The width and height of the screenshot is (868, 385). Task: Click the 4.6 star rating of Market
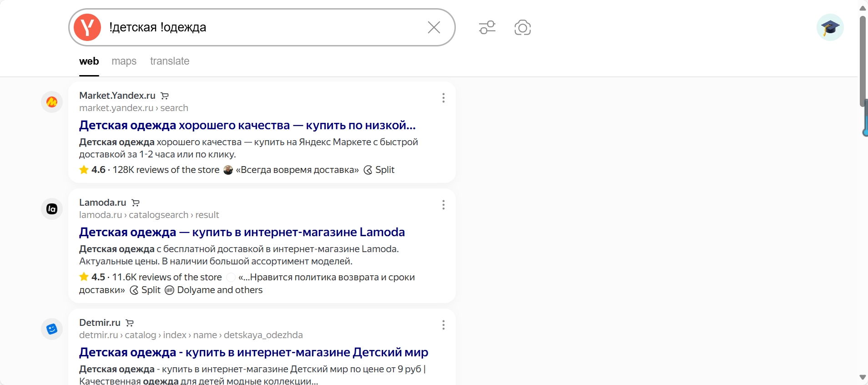[92, 170]
